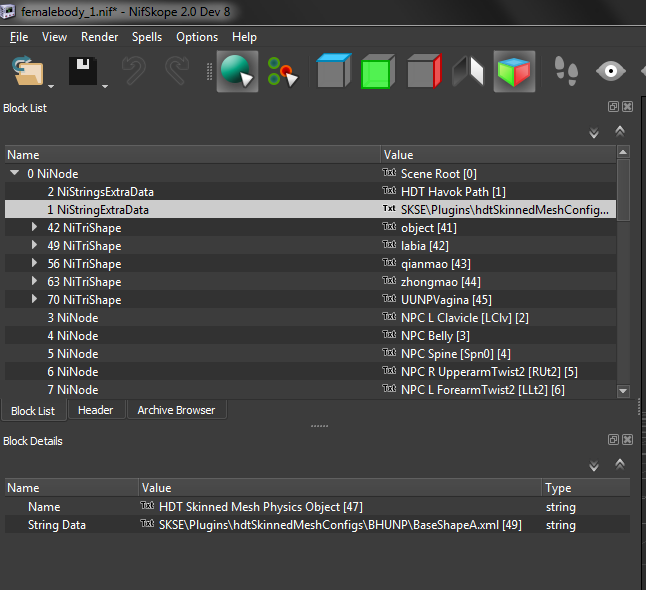Click Block List Value column header
The height and width of the screenshot is (590, 646).
498,155
